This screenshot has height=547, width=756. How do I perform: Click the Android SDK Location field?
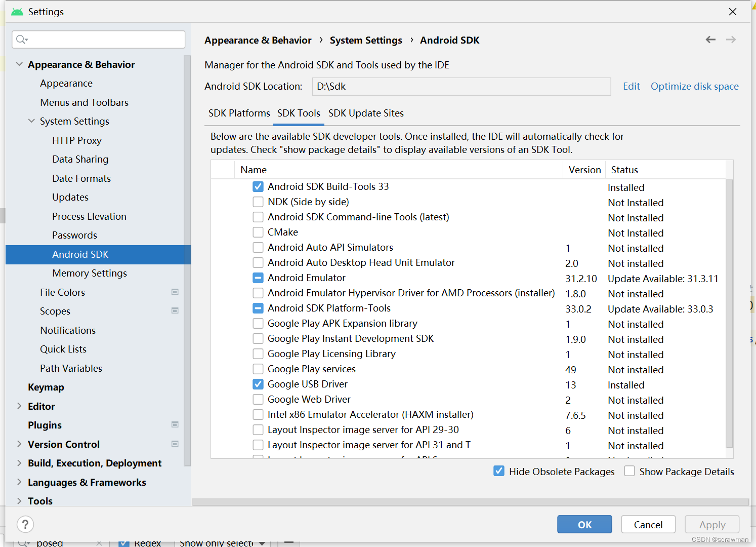click(461, 87)
